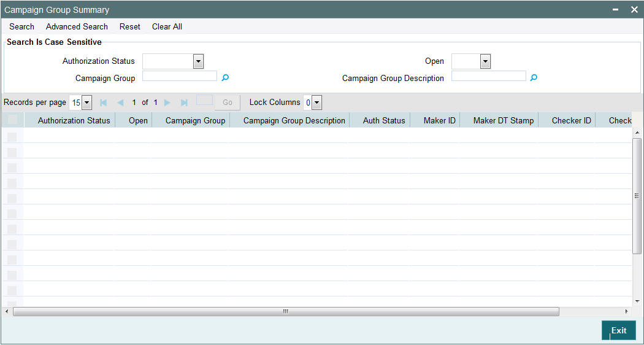Click Clear All in the toolbar
The image size is (644, 345).
click(167, 27)
